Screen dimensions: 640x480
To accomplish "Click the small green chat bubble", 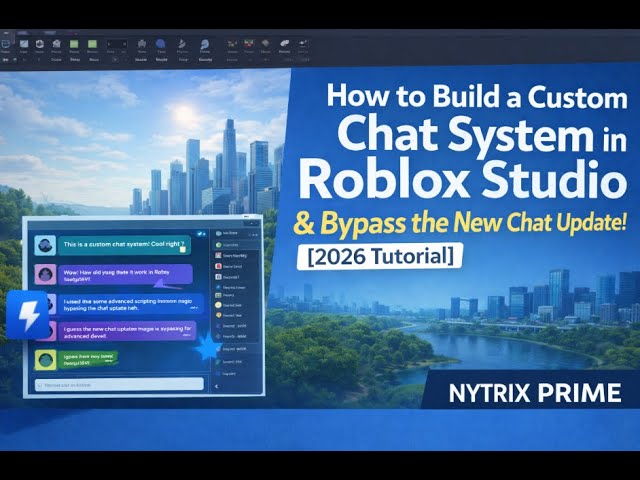I will [88, 360].
